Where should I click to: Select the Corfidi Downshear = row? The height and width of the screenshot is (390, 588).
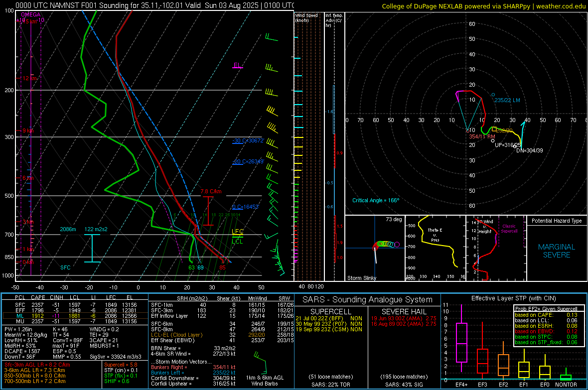click(x=193, y=378)
